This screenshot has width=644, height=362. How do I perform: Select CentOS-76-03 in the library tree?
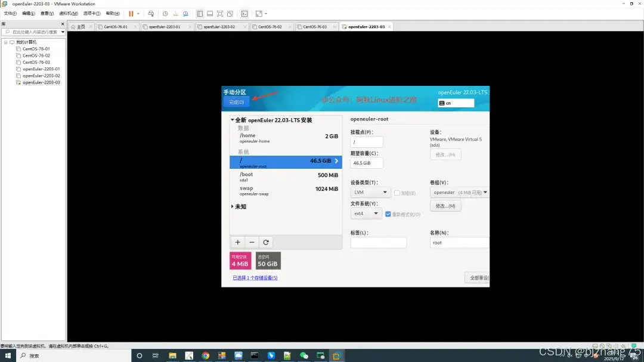36,62
